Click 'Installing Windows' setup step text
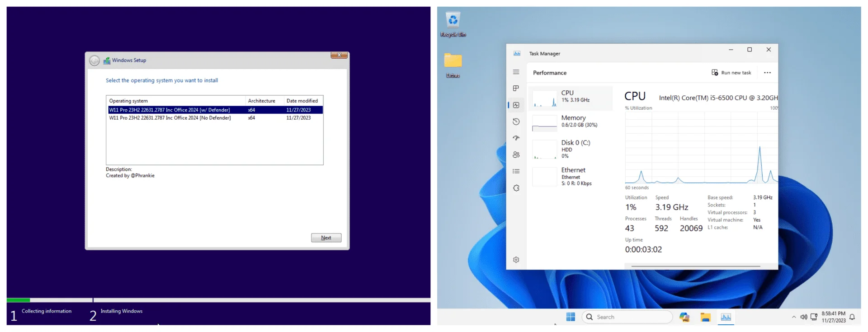Image resolution: width=868 pixels, height=332 pixels. point(122,311)
